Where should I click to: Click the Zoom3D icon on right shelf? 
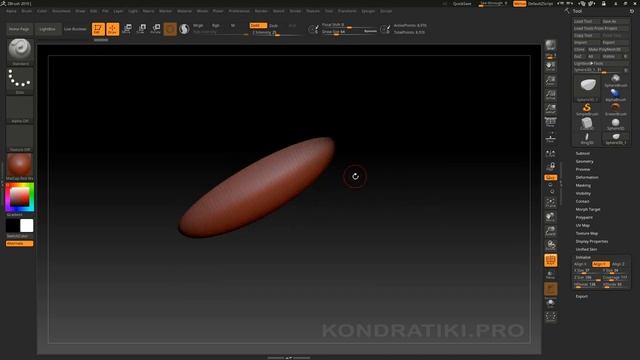pyautogui.click(x=551, y=231)
